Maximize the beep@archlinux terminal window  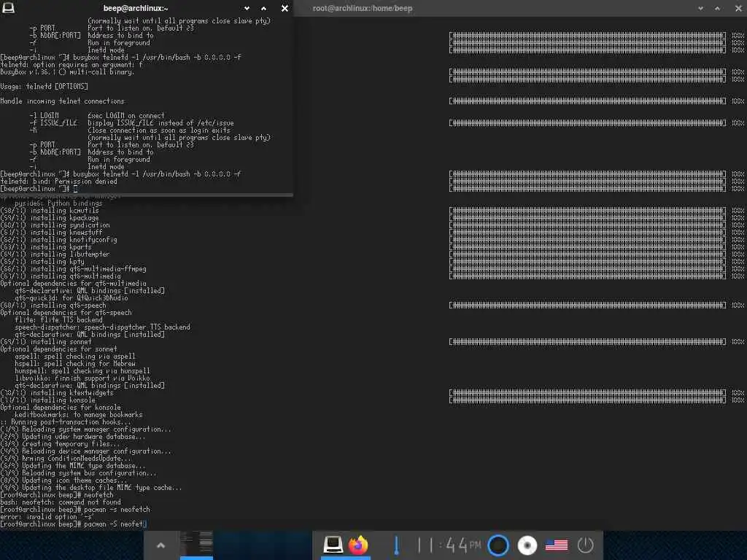(x=263, y=8)
